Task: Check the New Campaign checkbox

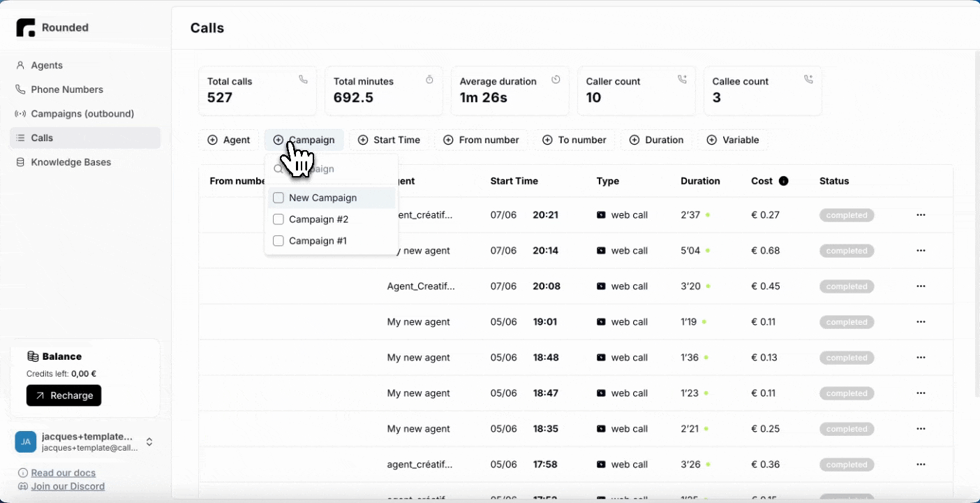Action: point(279,198)
